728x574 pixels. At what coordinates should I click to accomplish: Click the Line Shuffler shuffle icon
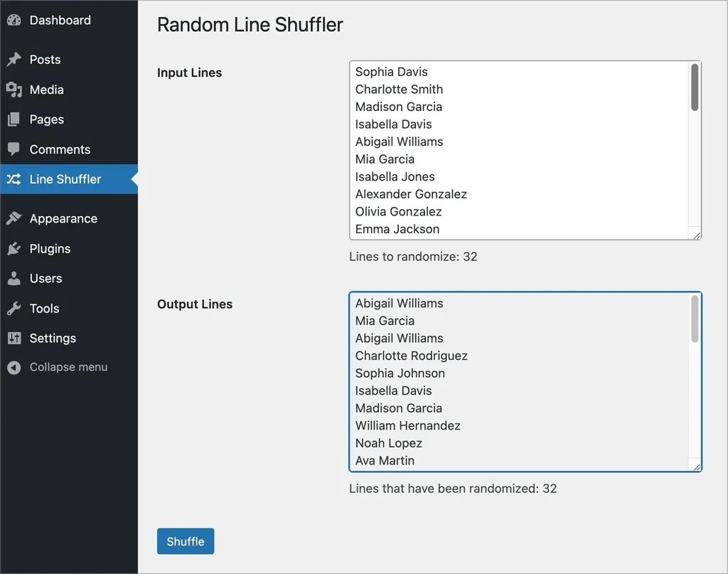[14, 179]
